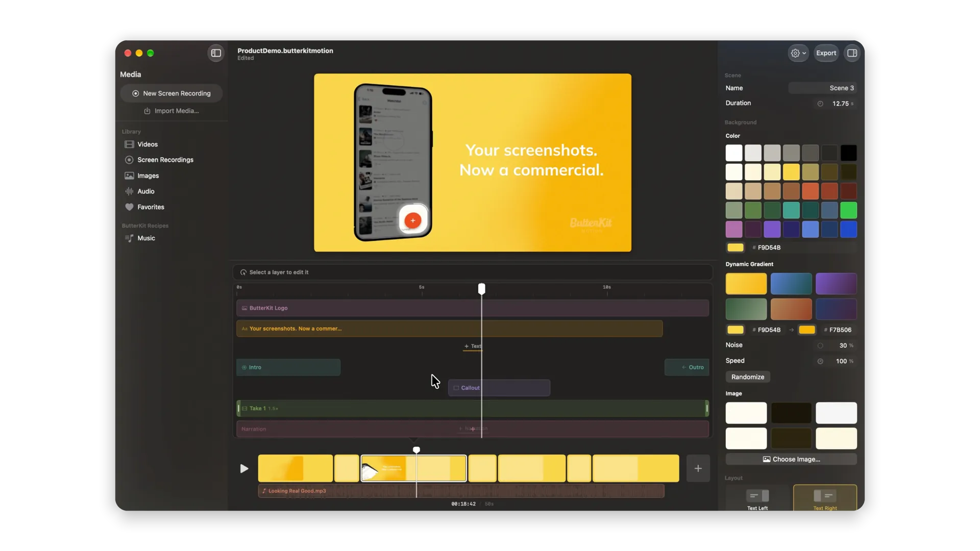Click the add scene plus button
This screenshot has height=551, width=980.
point(698,468)
